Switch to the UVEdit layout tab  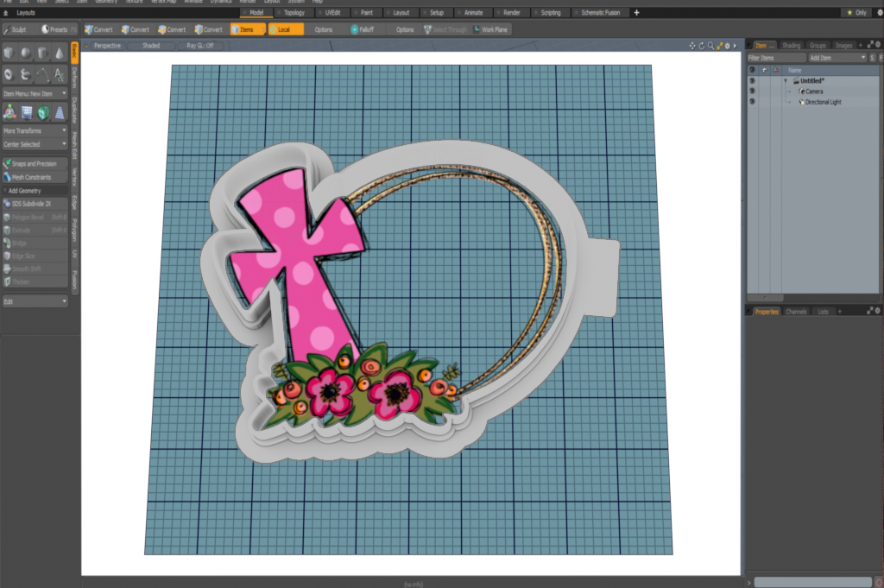coord(333,13)
